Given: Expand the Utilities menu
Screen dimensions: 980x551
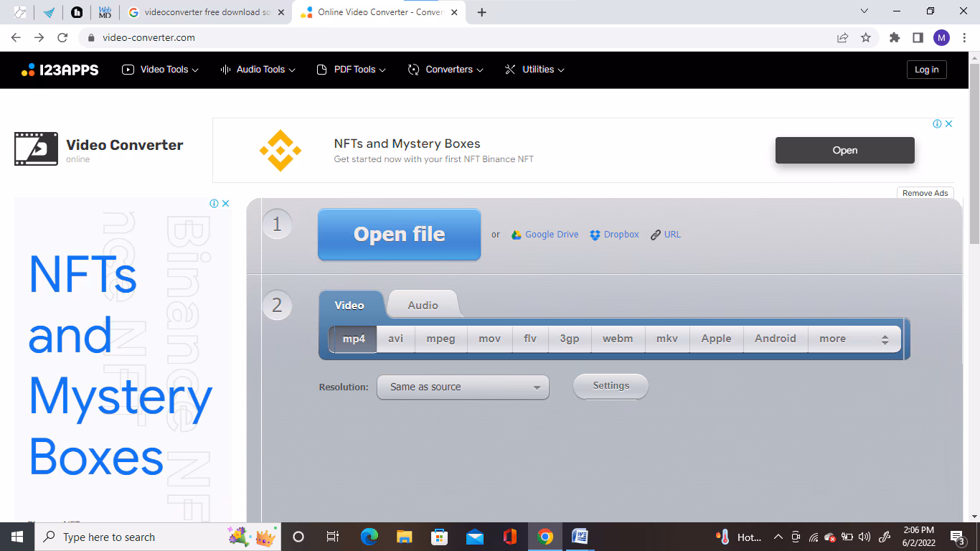Looking at the screenshot, I should click(534, 70).
